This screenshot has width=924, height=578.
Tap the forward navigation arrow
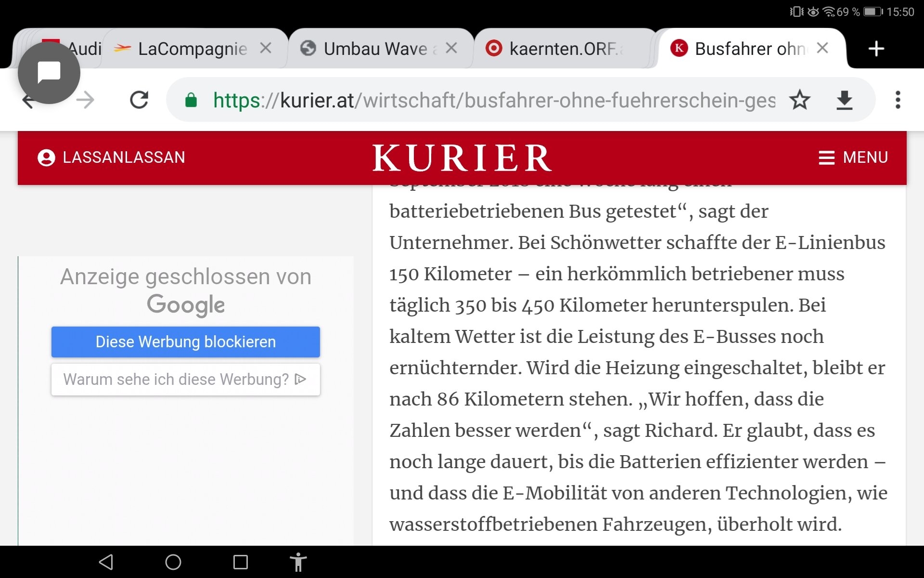[86, 100]
